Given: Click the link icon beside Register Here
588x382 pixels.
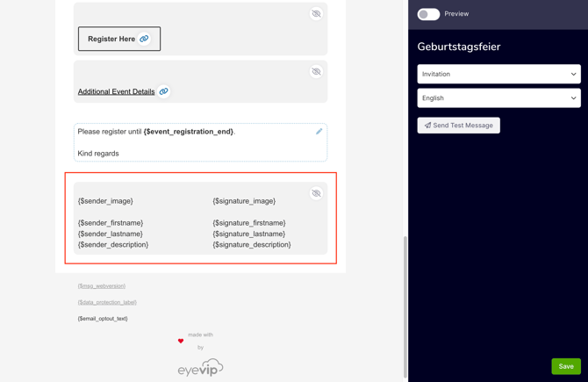Looking at the screenshot, I should (x=145, y=39).
